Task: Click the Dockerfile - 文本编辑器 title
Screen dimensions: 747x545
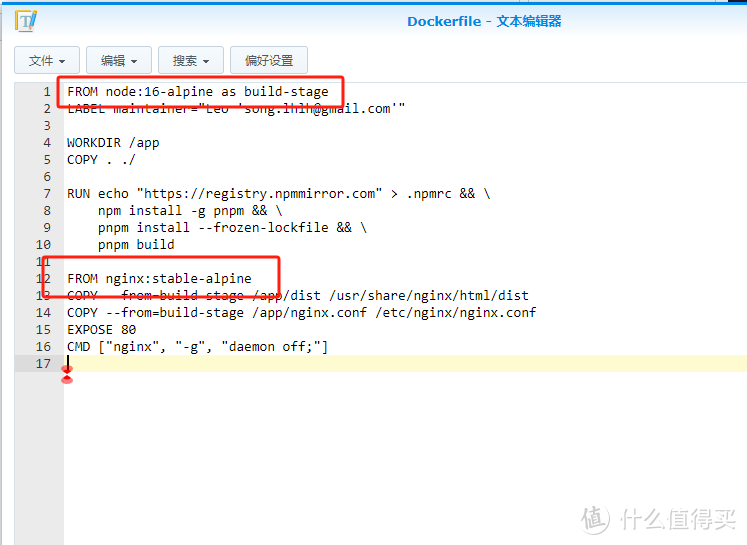Action: coord(484,21)
